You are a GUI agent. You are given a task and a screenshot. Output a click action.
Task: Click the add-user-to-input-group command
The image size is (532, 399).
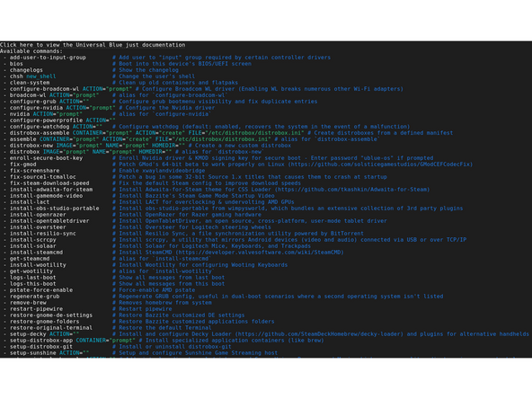48,58
